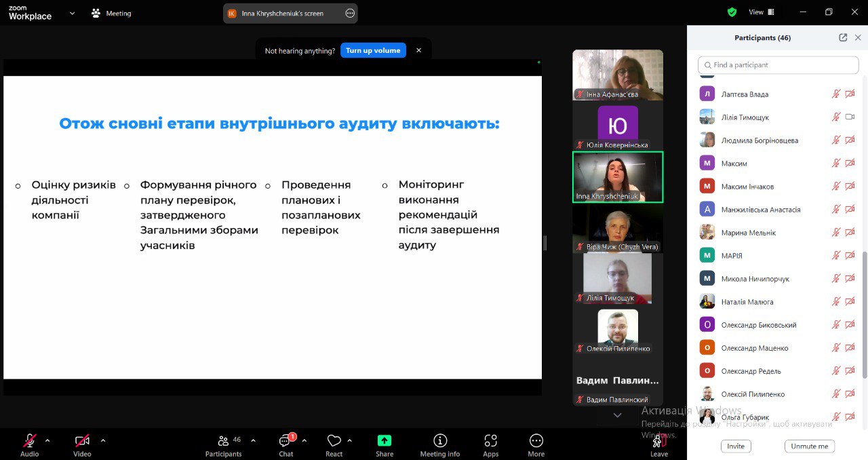Expand audio options arrow
The image size is (868, 460).
(47, 440)
